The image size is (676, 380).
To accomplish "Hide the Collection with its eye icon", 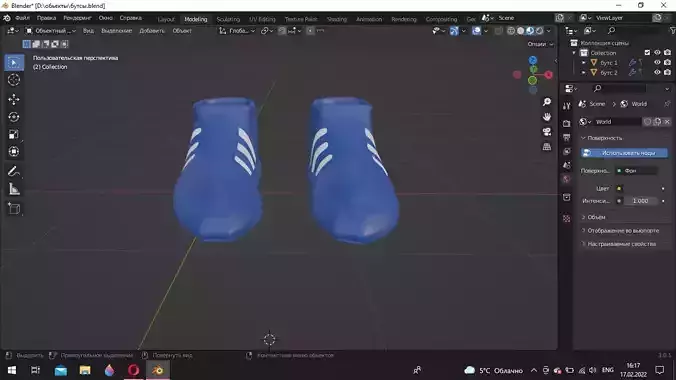I will 657,53.
